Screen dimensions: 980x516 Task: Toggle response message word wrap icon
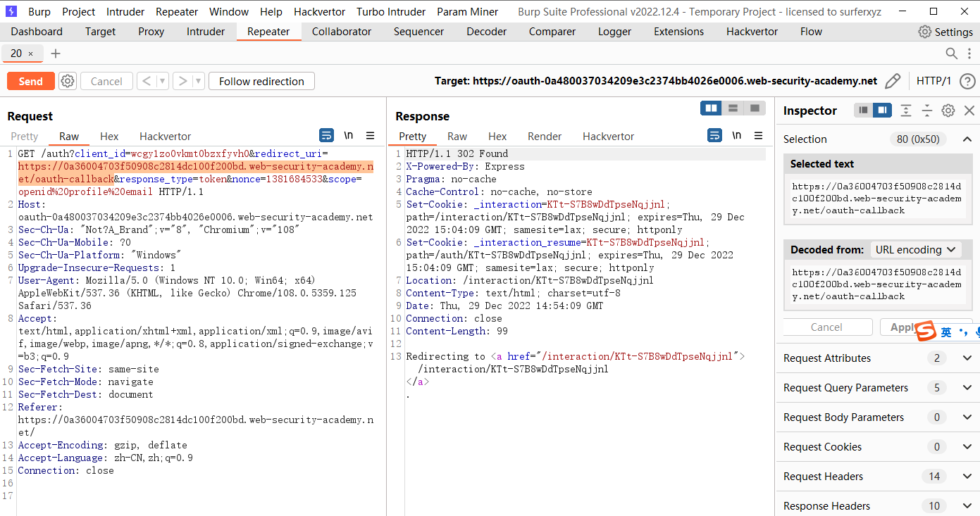pyautogui.click(x=714, y=135)
